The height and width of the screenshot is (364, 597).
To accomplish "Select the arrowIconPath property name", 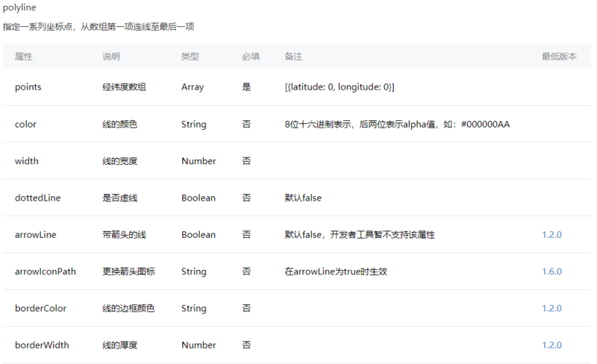I will pyautogui.click(x=46, y=272).
